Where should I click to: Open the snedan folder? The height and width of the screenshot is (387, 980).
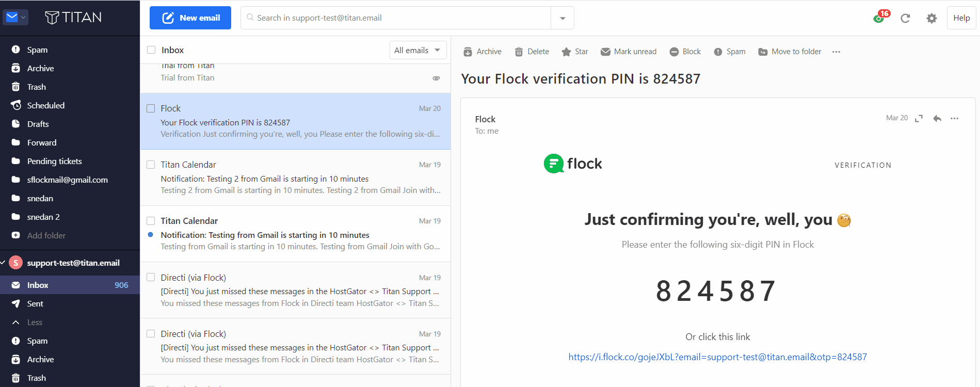point(40,198)
